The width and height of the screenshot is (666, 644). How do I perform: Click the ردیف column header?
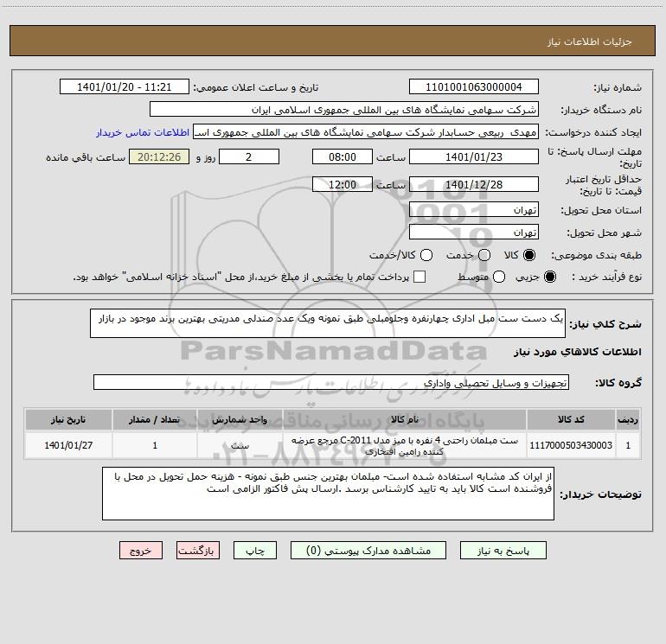[628, 419]
